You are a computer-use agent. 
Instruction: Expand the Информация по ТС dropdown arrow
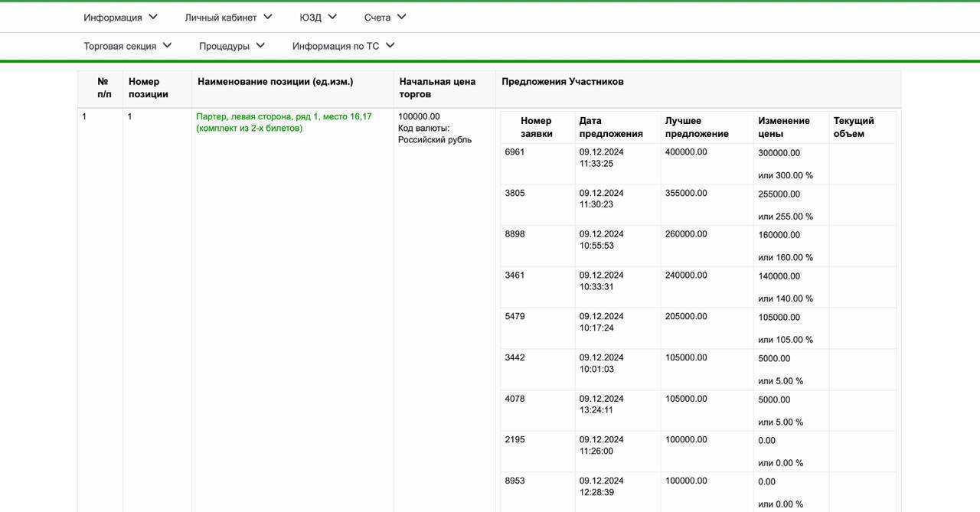(x=390, y=45)
